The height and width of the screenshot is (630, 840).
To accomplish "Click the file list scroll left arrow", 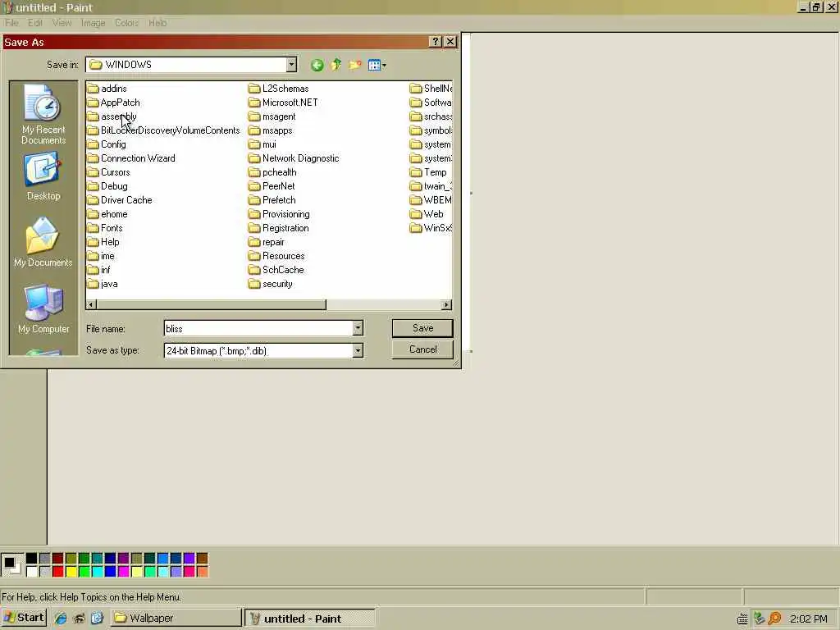I will coord(92,305).
